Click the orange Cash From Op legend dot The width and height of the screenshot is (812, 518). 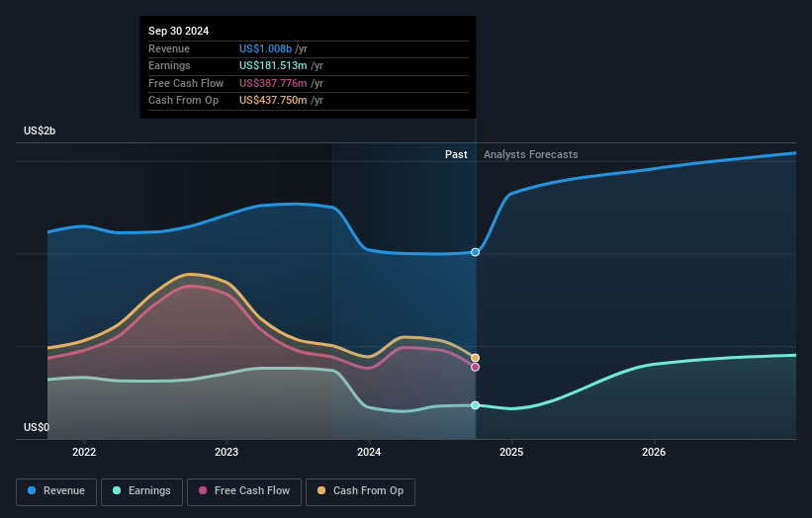[x=321, y=490]
